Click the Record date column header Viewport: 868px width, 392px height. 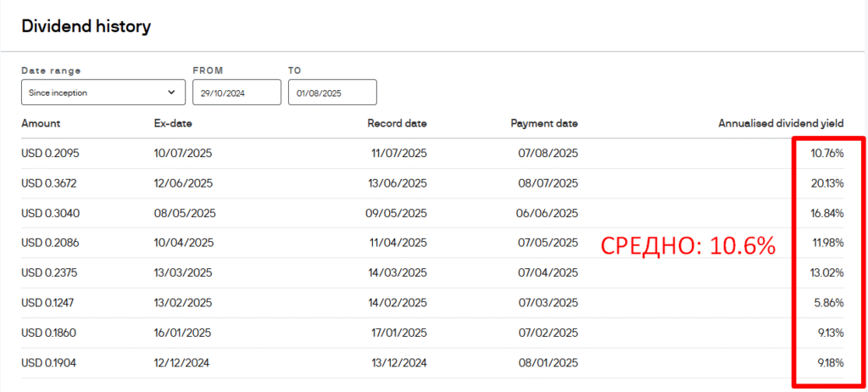coord(397,124)
